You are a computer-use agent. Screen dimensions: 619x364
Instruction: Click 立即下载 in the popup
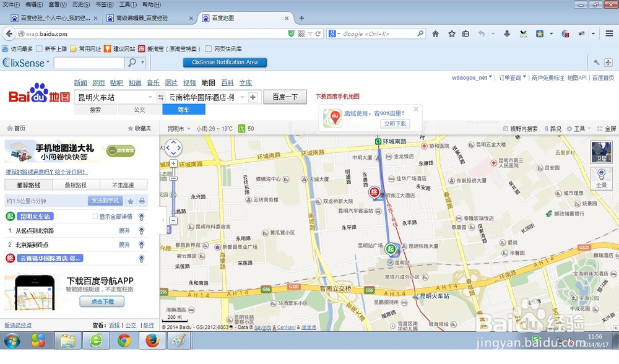395,124
